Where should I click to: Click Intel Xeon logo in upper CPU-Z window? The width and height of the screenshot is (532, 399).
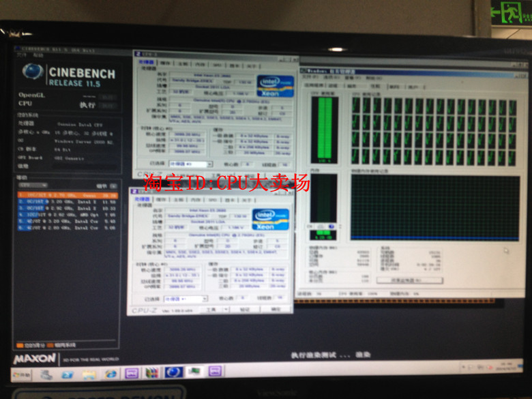275,86
